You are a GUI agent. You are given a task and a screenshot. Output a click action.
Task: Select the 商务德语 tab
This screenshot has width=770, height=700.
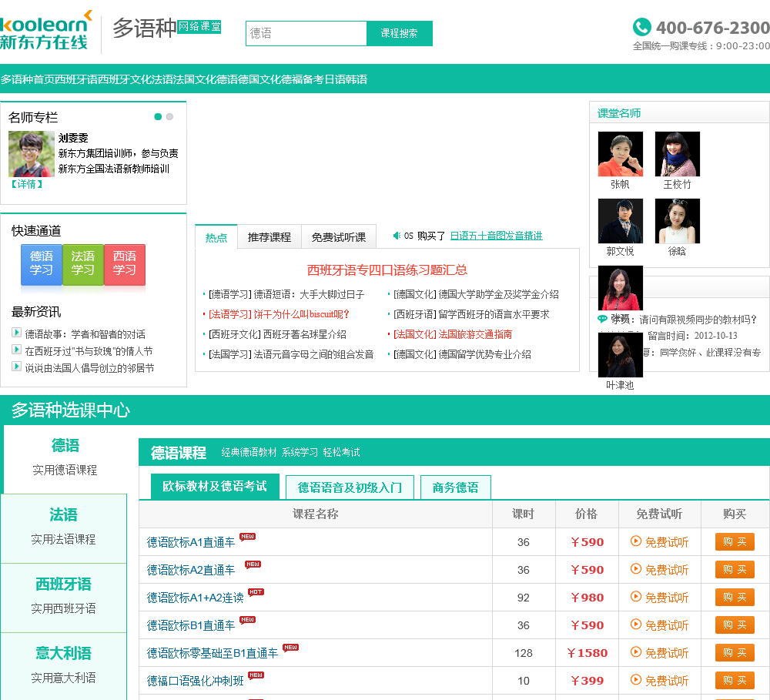pos(455,487)
